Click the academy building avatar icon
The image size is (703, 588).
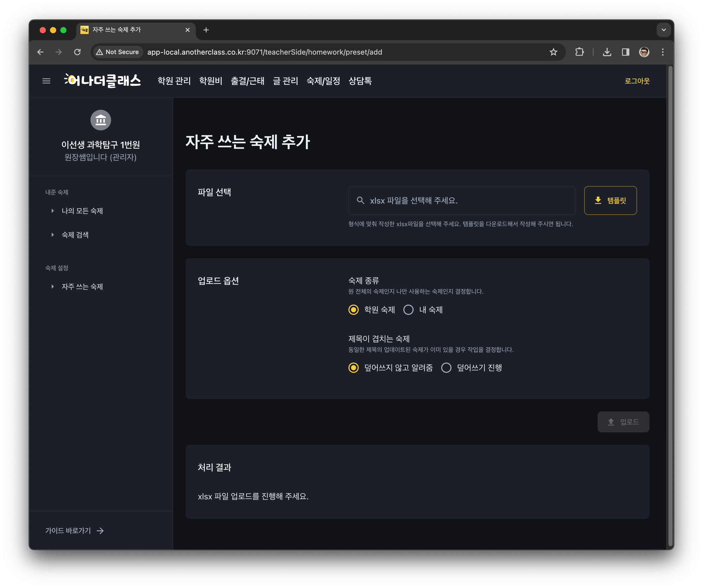101,120
